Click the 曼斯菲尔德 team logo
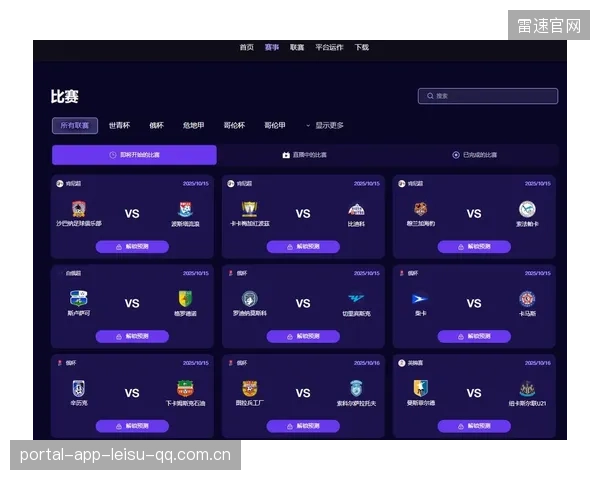 tap(421, 389)
